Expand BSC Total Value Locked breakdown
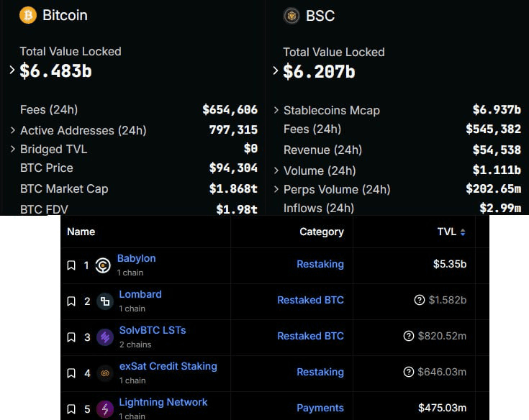The height and width of the screenshot is (420, 529). click(x=276, y=70)
